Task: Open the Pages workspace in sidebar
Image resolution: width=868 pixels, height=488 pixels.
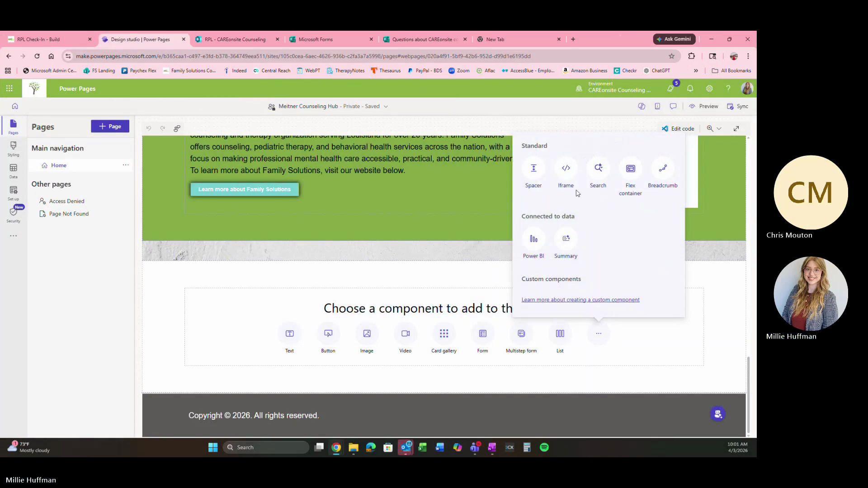Action: [x=13, y=127]
